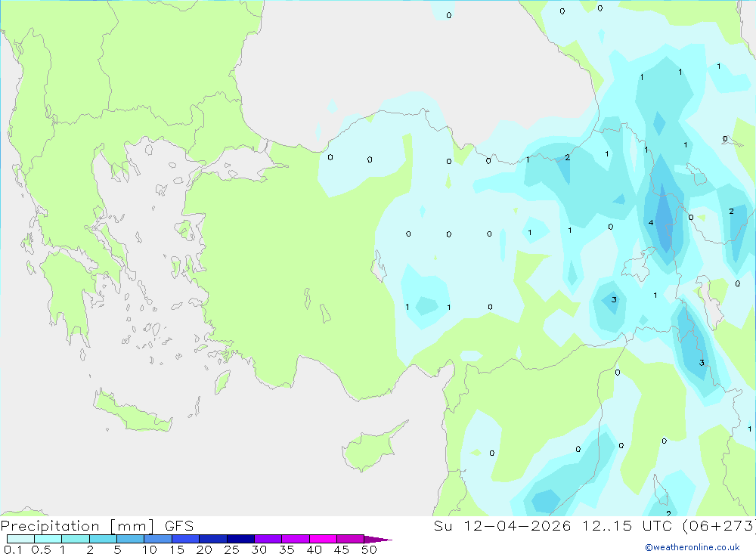Select the 45–50 mm legend color swatch
The width and height of the screenshot is (756, 554).
(x=350, y=539)
